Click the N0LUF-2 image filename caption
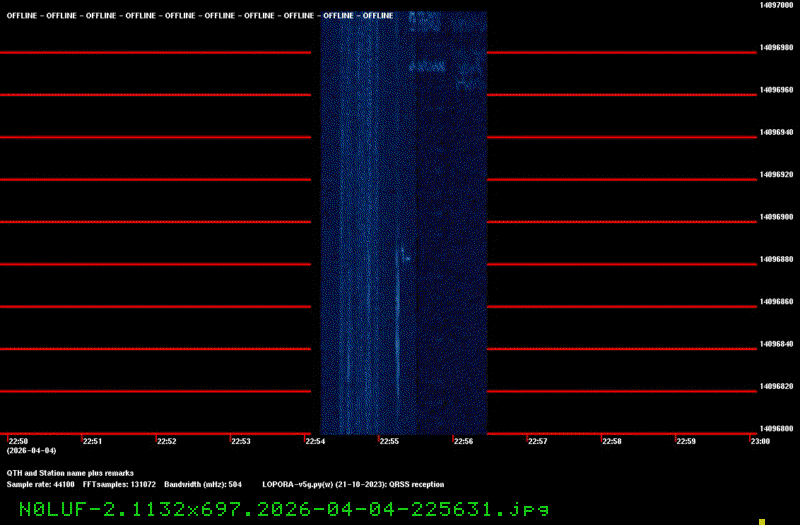 click(284, 509)
